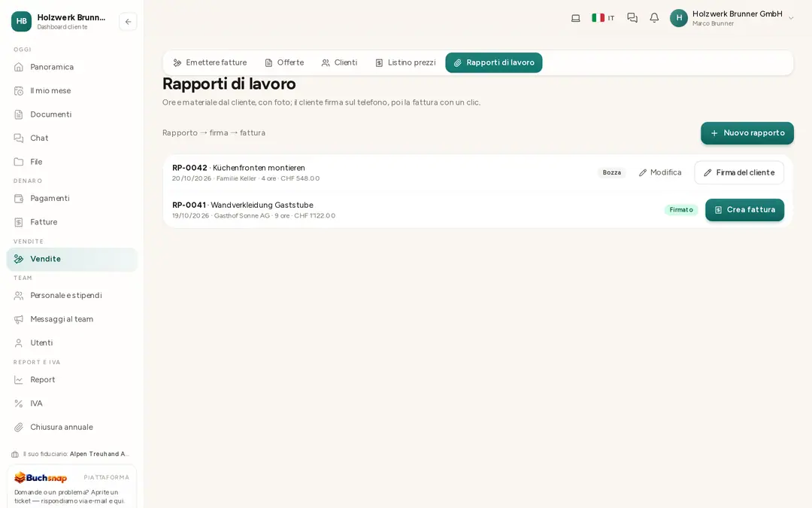Screen dimensions: 812x508
Task: Go to Documenti in the sidebar
Action: (x=72, y=114)
